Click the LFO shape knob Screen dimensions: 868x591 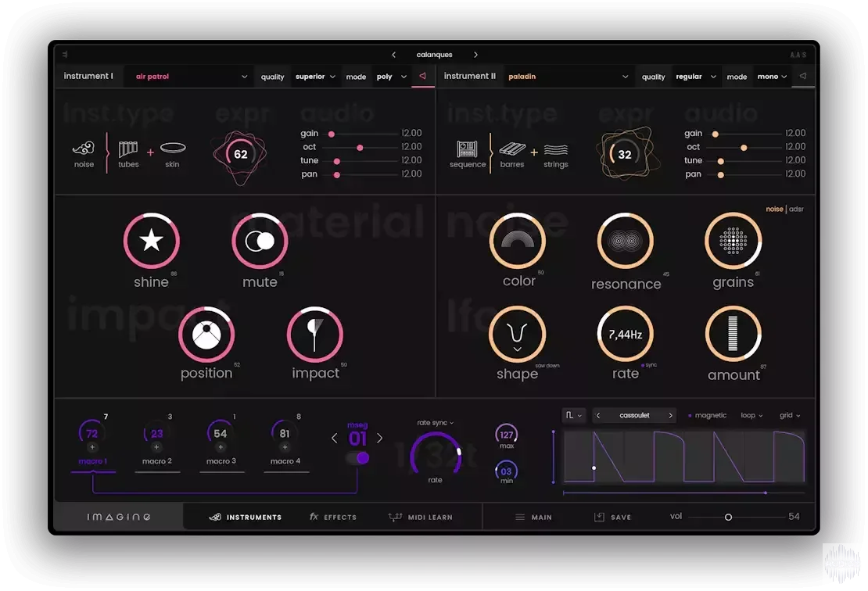tap(518, 335)
